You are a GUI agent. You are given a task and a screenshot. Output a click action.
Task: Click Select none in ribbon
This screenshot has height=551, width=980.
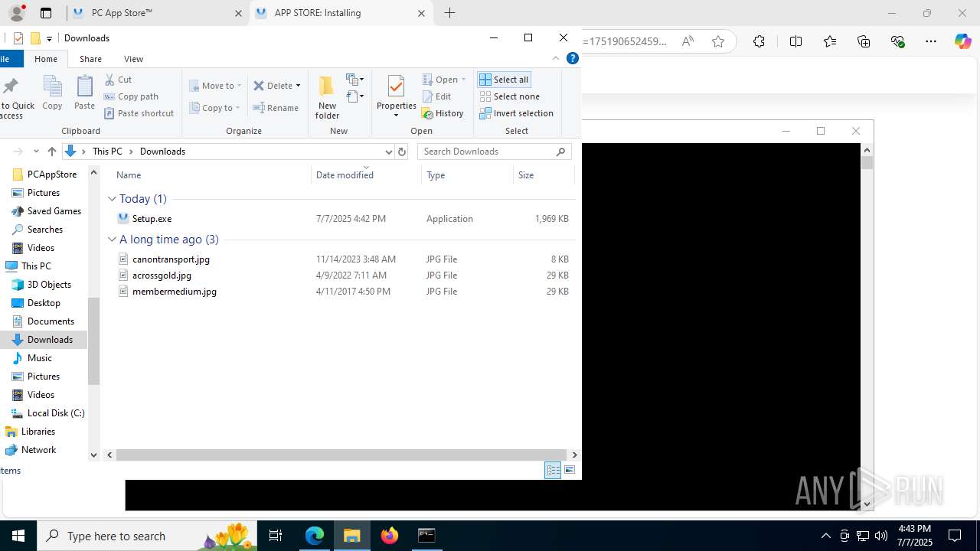[x=510, y=96]
